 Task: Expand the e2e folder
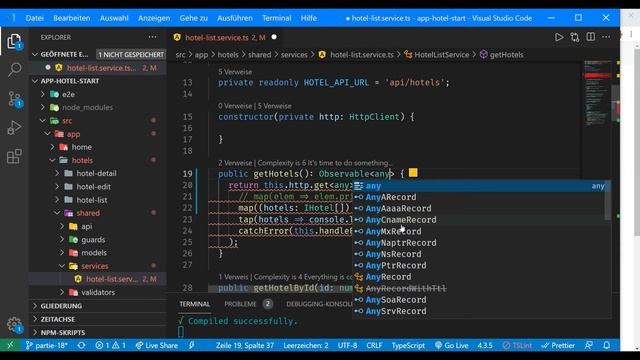click(68, 94)
